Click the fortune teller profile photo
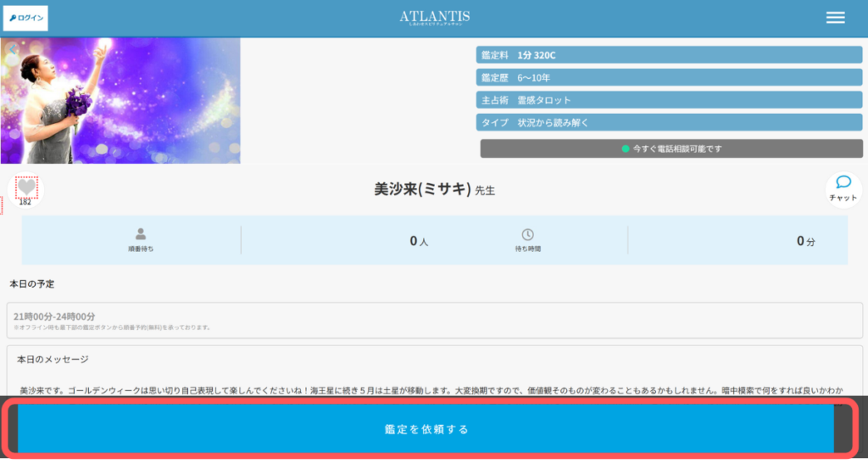The width and height of the screenshot is (868, 464). click(120, 100)
